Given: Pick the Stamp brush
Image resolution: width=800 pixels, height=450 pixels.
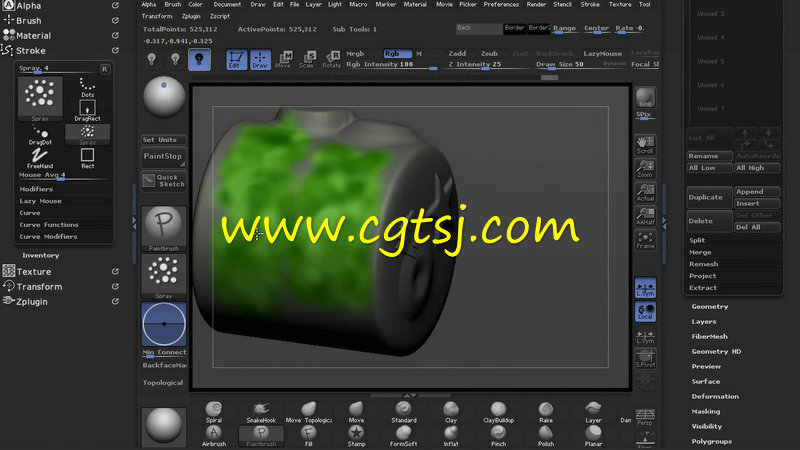Looking at the screenshot, I should [x=356, y=436].
